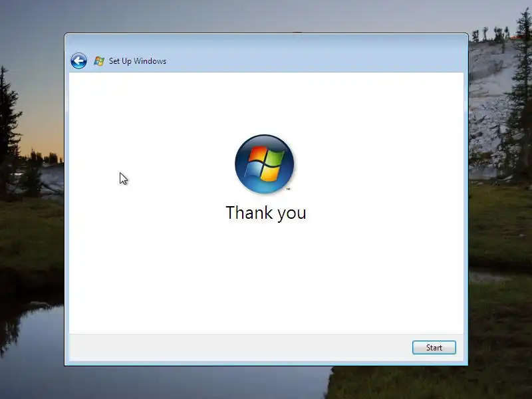Click the Start button to finish setup

pyautogui.click(x=434, y=347)
